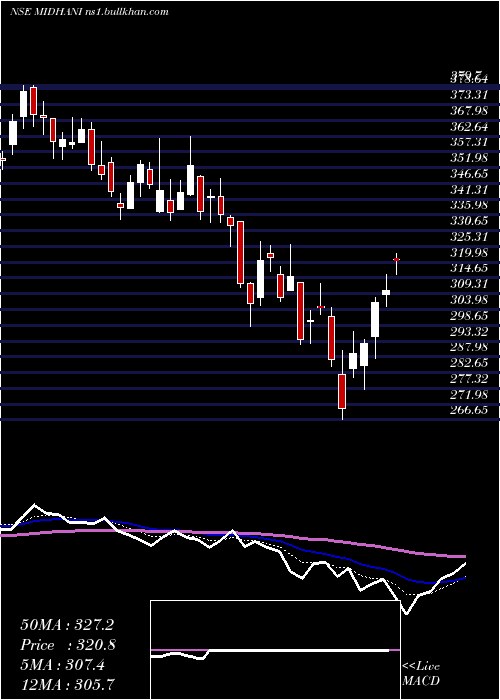The image size is (500, 700).
Task: Click inside the MACD indicator box
Action: point(275,650)
